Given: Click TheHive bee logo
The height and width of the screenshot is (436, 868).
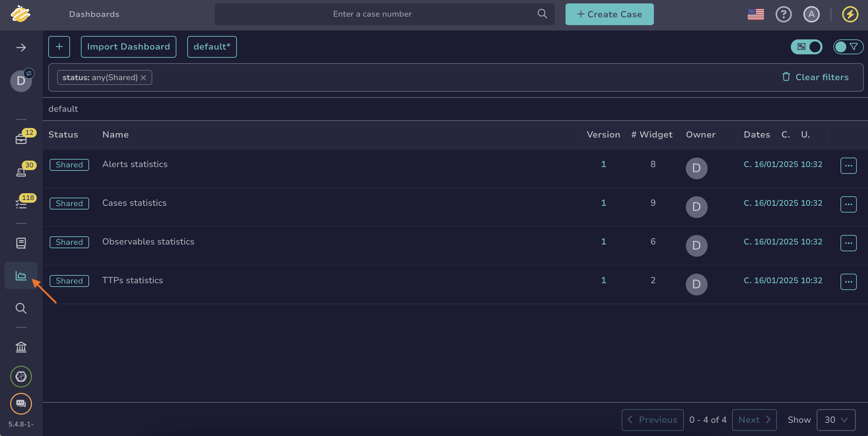Looking at the screenshot, I should [x=20, y=14].
